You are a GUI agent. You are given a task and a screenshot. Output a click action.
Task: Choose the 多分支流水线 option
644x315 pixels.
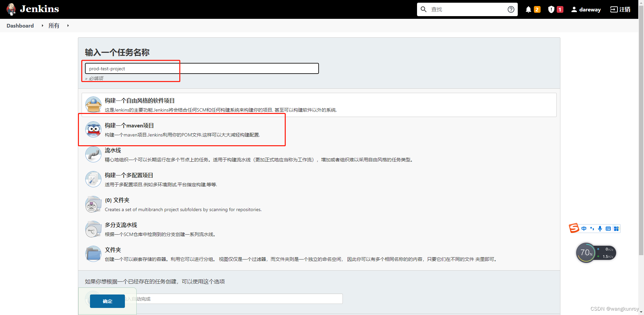pos(121,225)
